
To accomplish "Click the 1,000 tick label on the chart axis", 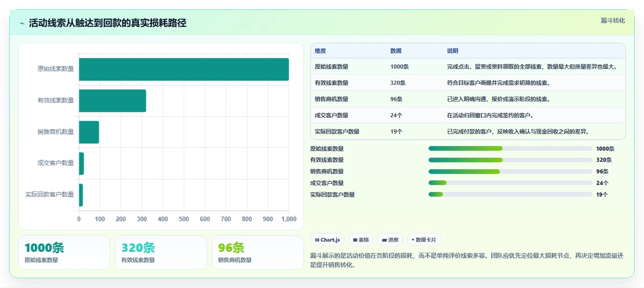I will 289,219.
